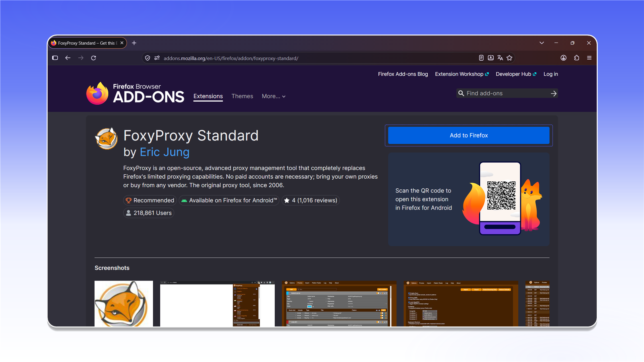Minimize the Firefox window
Viewport: 644px width, 362px height.
tap(556, 43)
